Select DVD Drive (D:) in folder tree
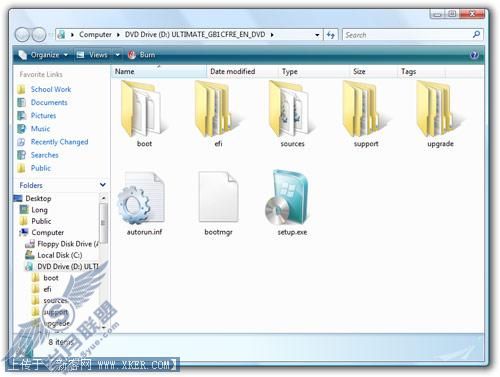500x377 pixels. point(68,267)
